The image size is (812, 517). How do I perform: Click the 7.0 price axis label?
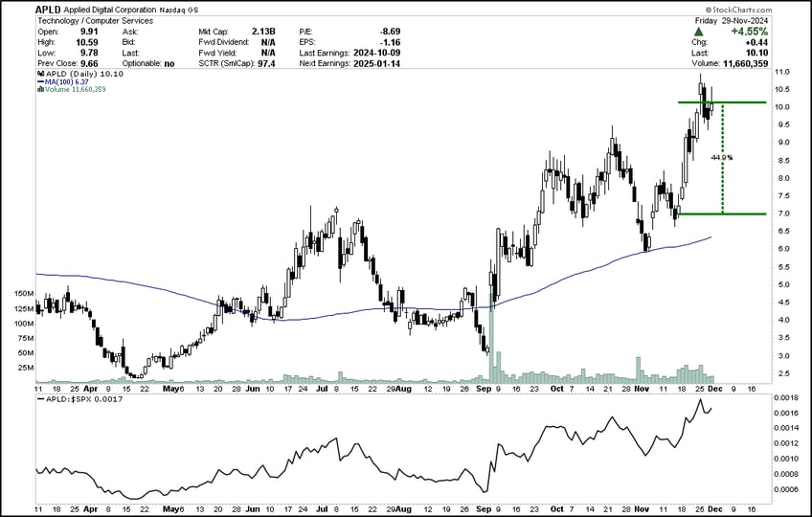pos(784,214)
